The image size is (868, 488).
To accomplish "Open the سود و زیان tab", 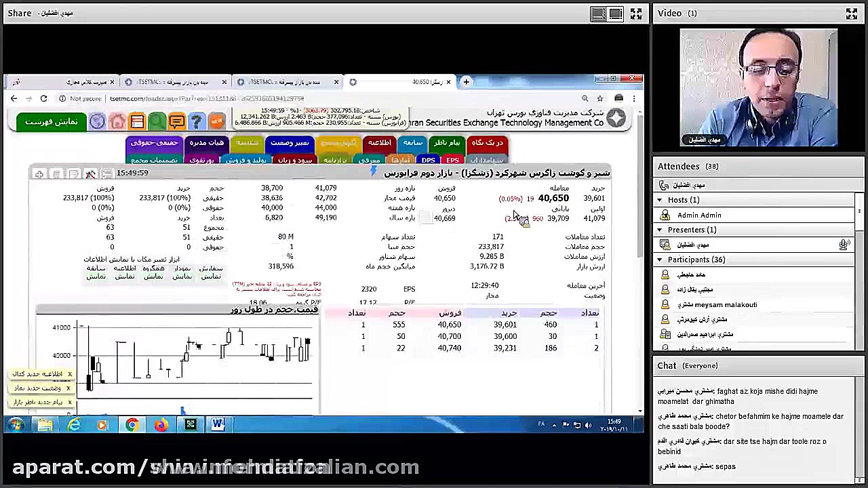I will (296, 160).
